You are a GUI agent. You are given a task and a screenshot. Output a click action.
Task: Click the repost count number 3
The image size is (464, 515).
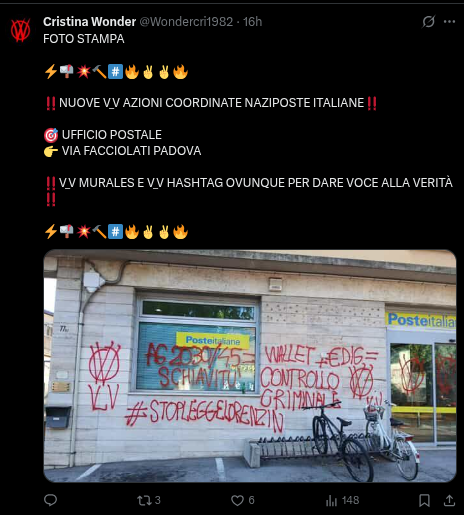pos(158,500)
